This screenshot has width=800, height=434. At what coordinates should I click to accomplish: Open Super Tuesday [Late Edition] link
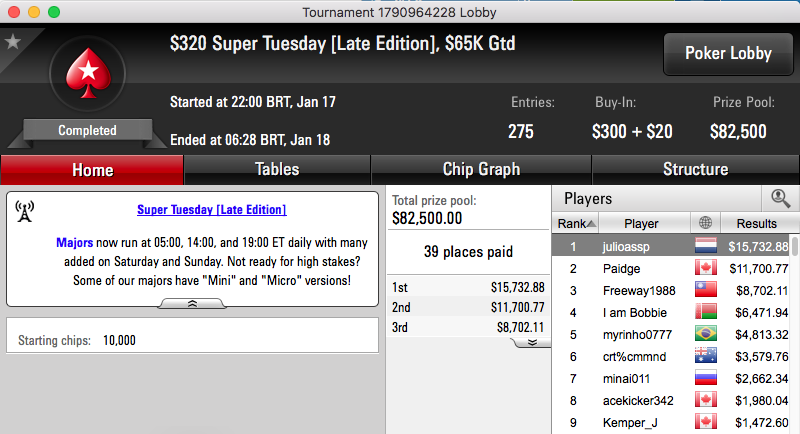coord(212,210)
